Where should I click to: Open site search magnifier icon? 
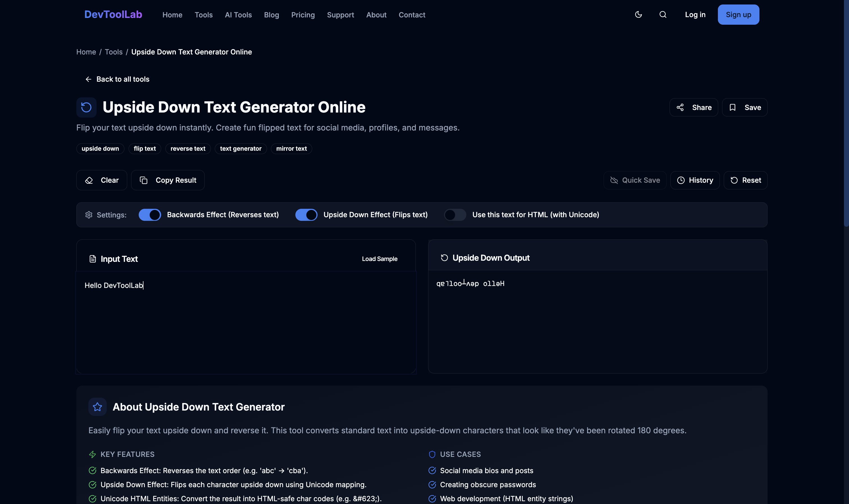(663, 15)
